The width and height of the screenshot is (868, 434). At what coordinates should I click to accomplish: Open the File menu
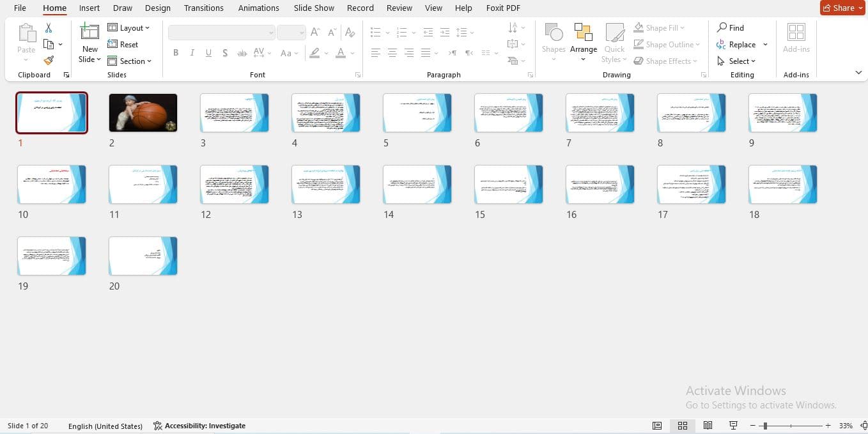tap(20, 8)
